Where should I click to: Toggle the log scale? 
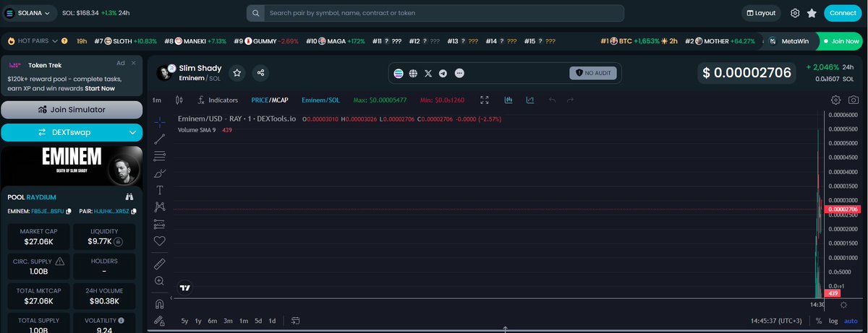pyautogui.click(x=833, y=321)
